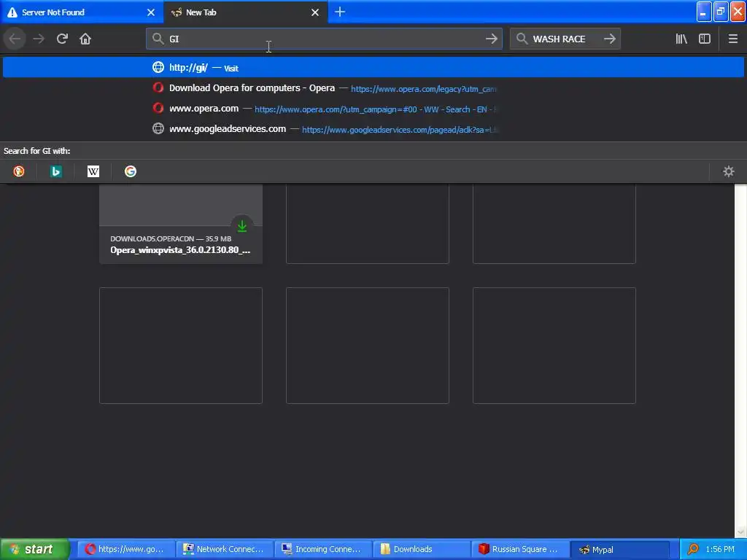Open search settings gear icon
The image size is (747, 560).
point(729,171)
